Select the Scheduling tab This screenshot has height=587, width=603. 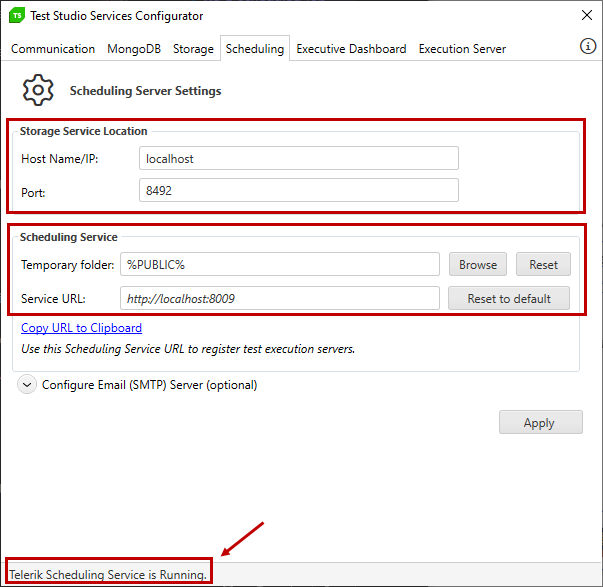[x=255, y=49]
